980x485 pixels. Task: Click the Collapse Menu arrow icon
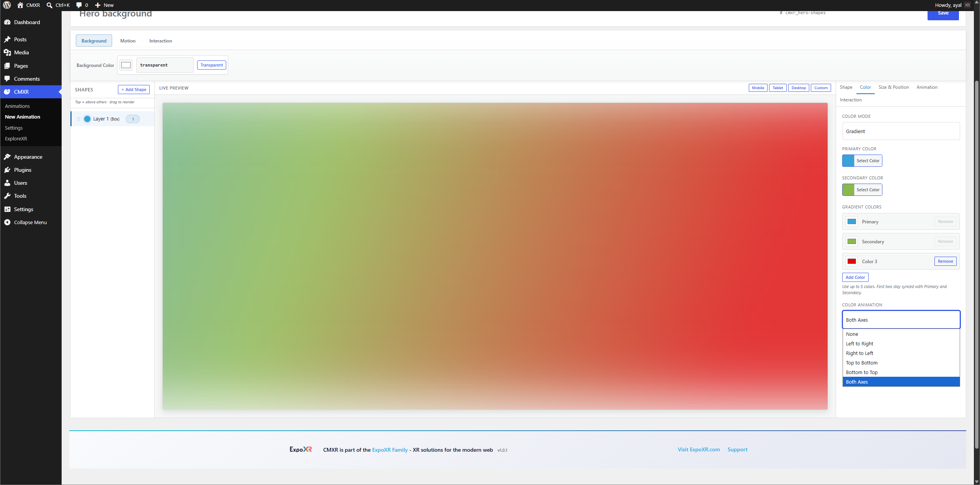(x=7, y=222)
